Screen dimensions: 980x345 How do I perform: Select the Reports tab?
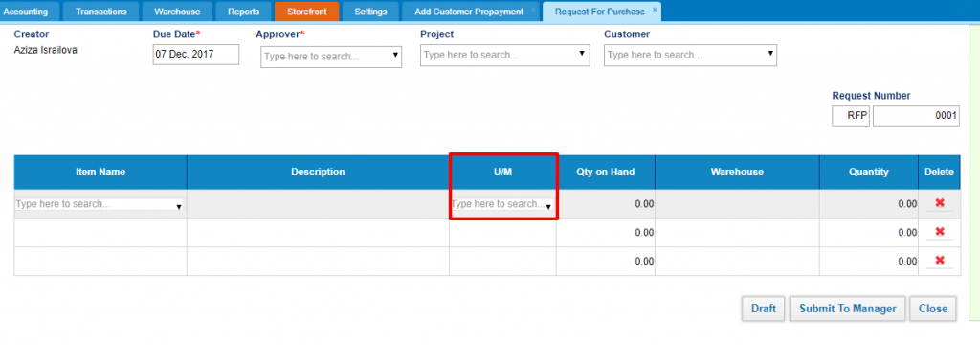[244, 11]
